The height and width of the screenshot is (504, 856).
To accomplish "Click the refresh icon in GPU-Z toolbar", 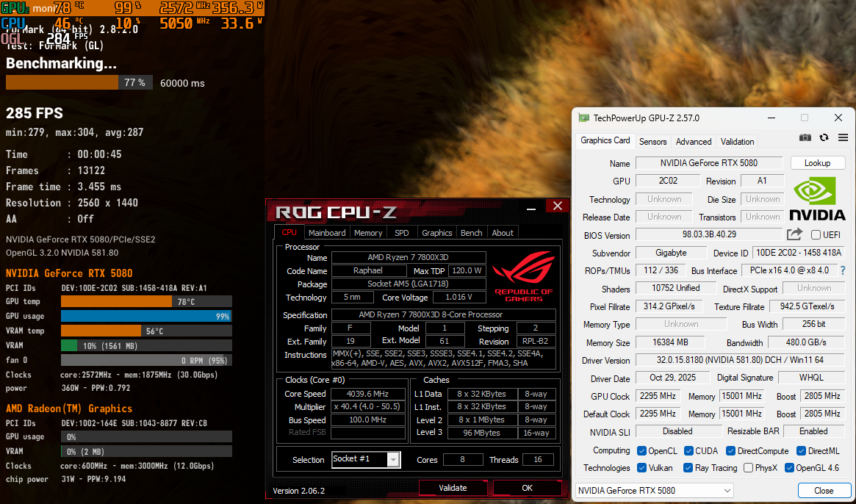I will pos(824,137).
